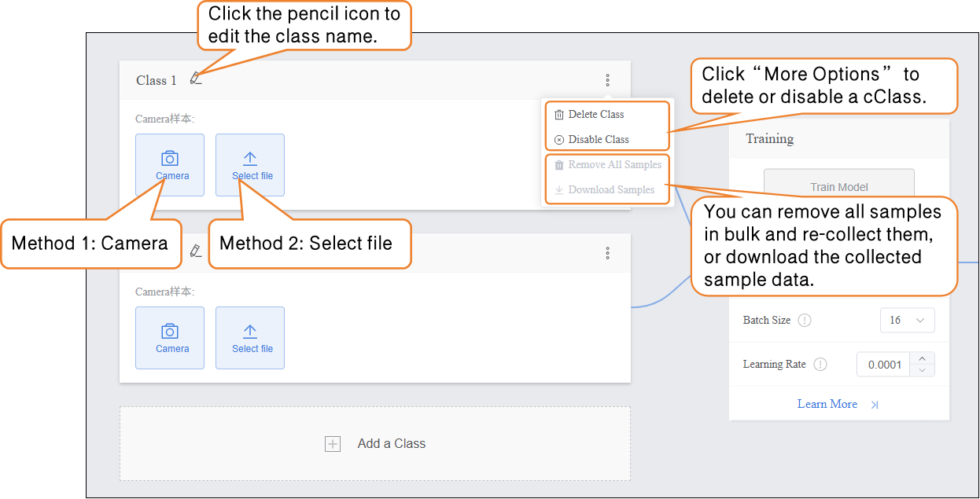Choose Delete Class from the menu
The image size is (980, 499).
595,115
